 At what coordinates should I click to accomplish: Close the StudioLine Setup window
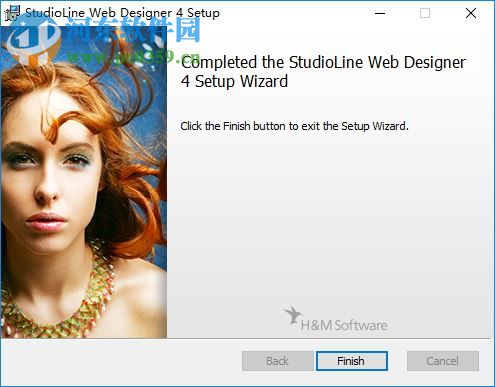[x=471, y=13]
